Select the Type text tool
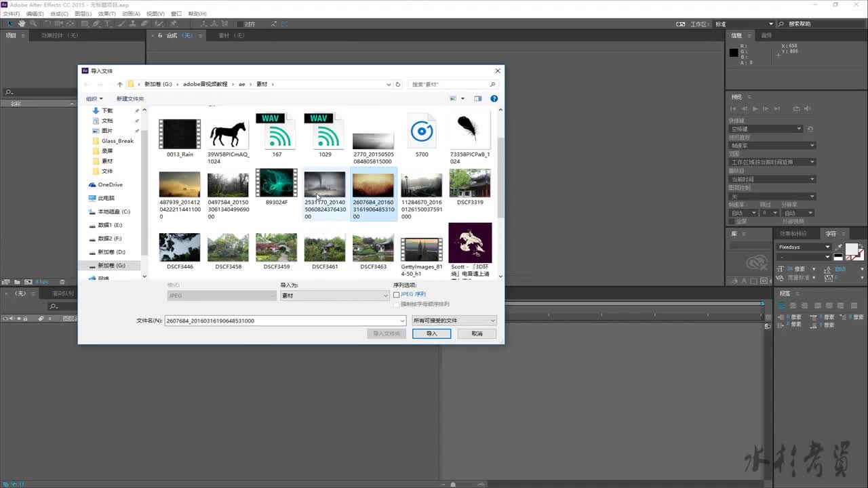The width and height of the screenshot is (868, 488). point(107,24)
